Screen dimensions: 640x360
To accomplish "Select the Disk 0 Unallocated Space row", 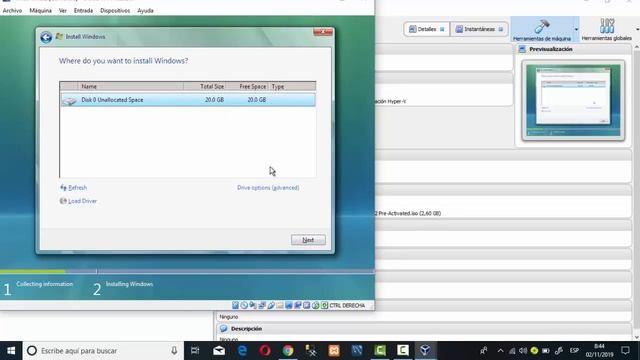I will 188,100.
